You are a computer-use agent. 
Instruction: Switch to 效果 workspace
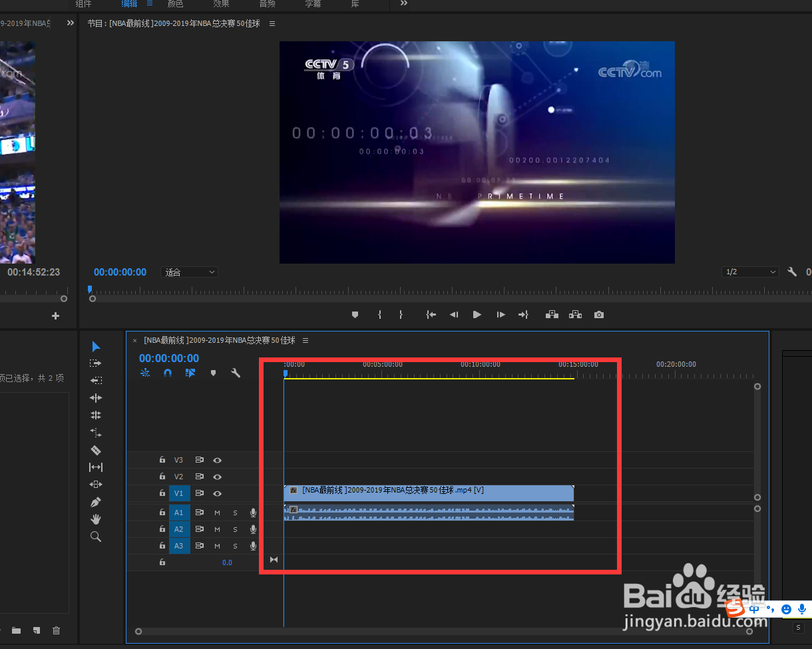(x=221, y=3)
